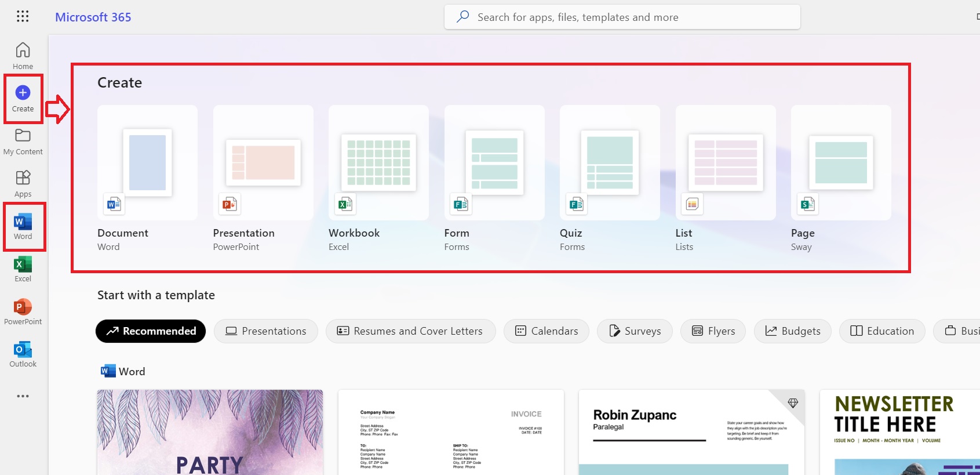
Task: Open My Content folder in sidebar
Action: [x=23, y=142]
